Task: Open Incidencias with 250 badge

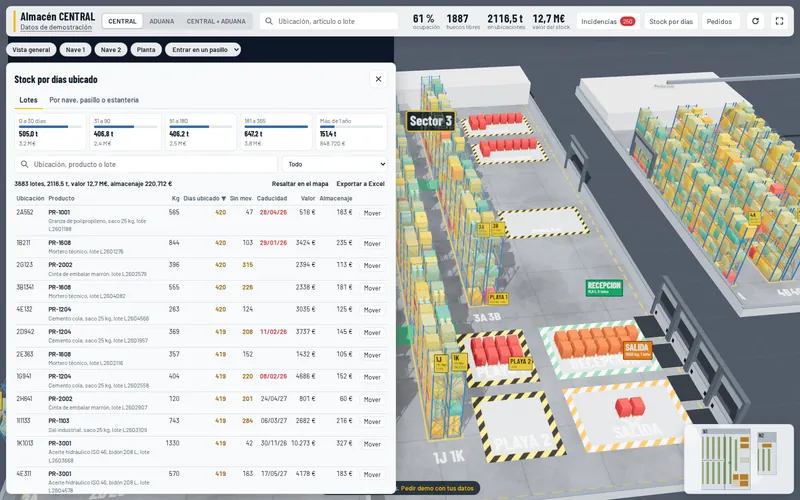Action: 607,21
